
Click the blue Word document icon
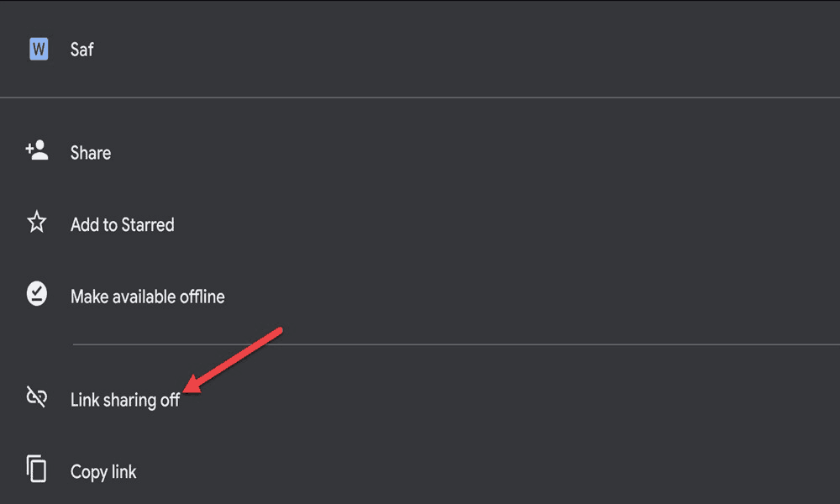tap(39, 49)
